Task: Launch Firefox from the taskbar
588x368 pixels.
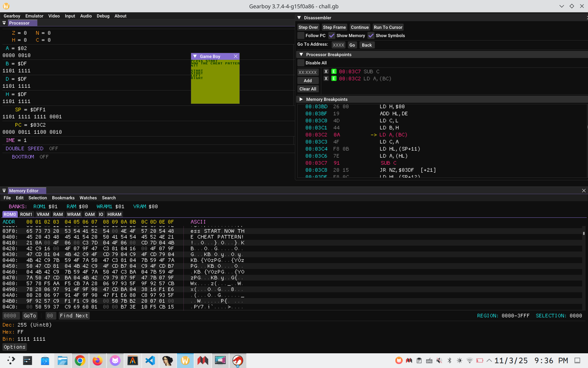Action: pyautogui.click(x=97, y=361)
